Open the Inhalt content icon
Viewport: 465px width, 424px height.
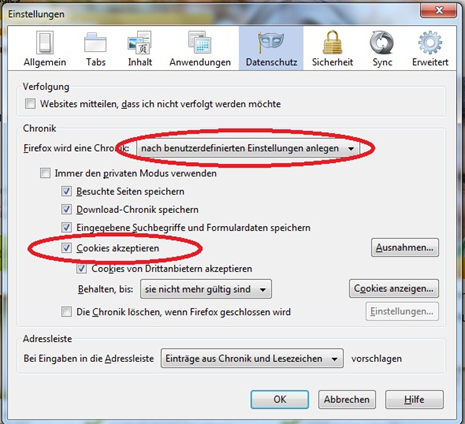pos(140,43)
